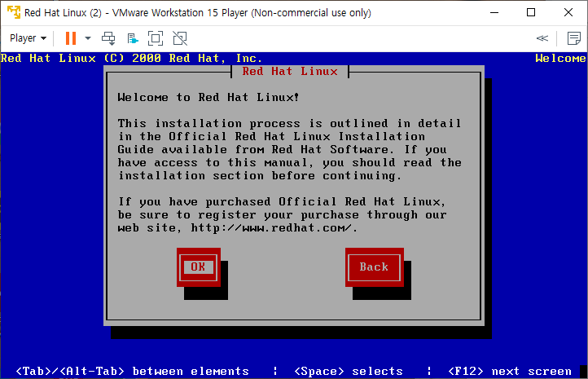Open the Player menu
The width and height of the screenshot is (588, 379).
coord(29,38)
